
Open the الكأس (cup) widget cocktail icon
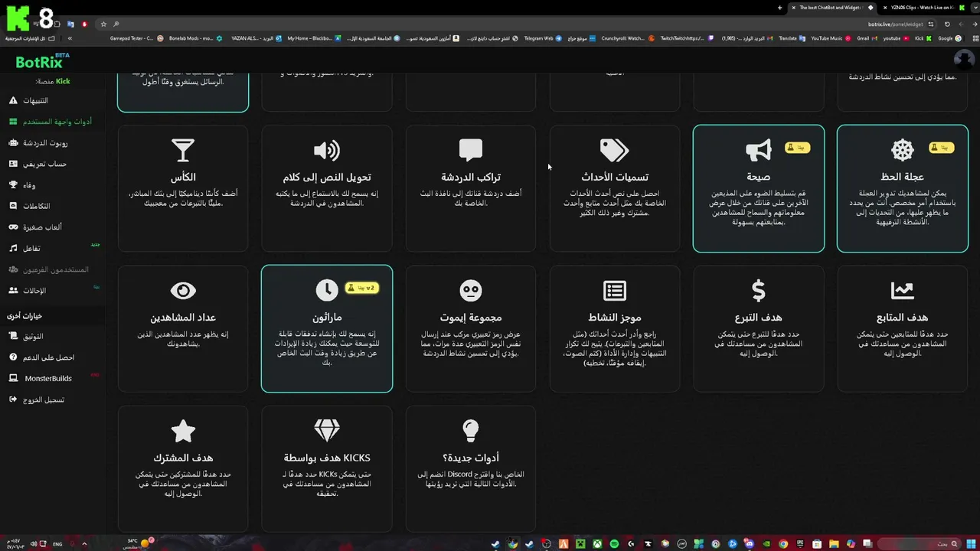183,151
